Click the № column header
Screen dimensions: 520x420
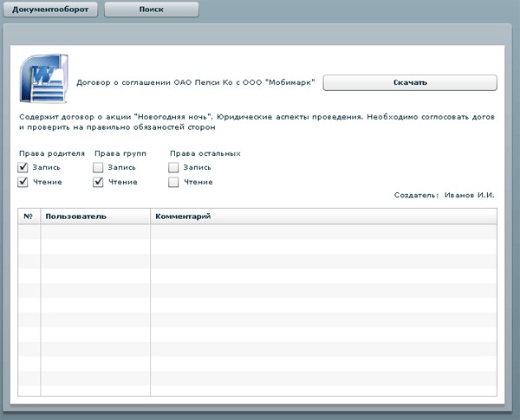pyautogui.click(x=29, y=216)
